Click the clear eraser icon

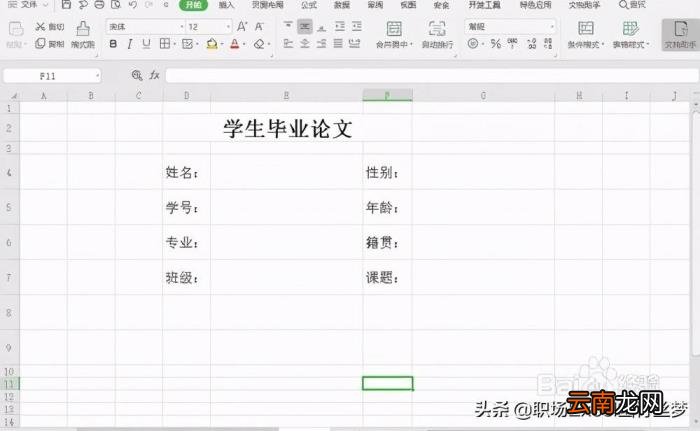pyautogui.click(x=259, y=44)
